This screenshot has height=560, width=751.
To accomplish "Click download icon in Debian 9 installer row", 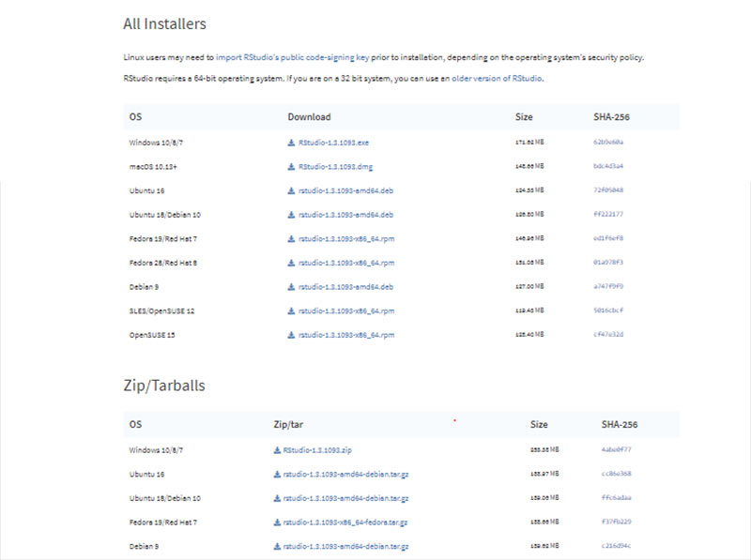I will [291, 287].
